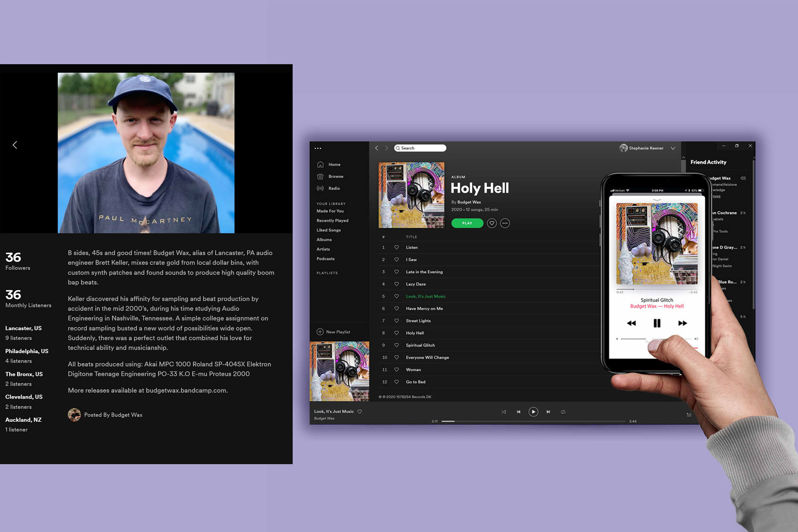Click the back navigation arrow in Spotify
The width and height of the screenshot is (798, 532).
376,148
